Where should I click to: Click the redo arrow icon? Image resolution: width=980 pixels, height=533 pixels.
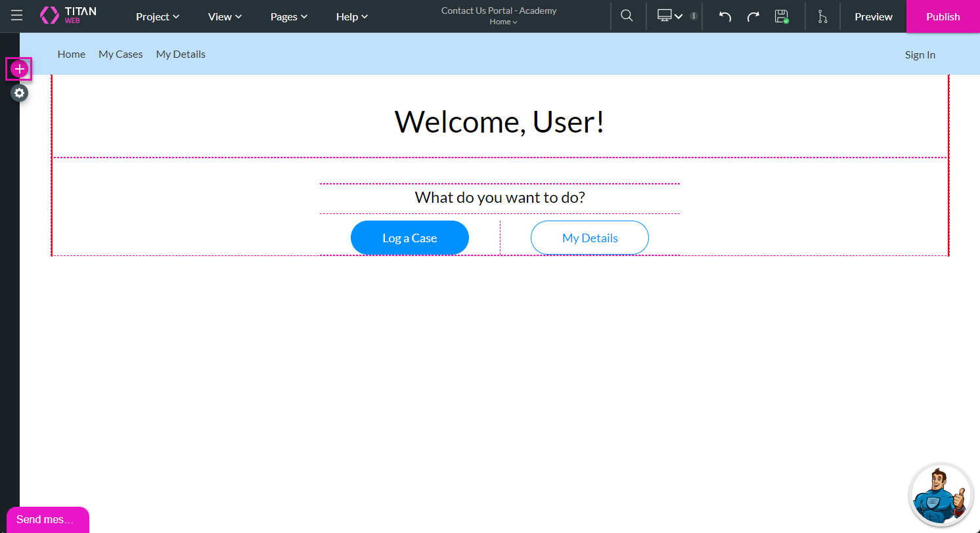(x=753, y=16)
